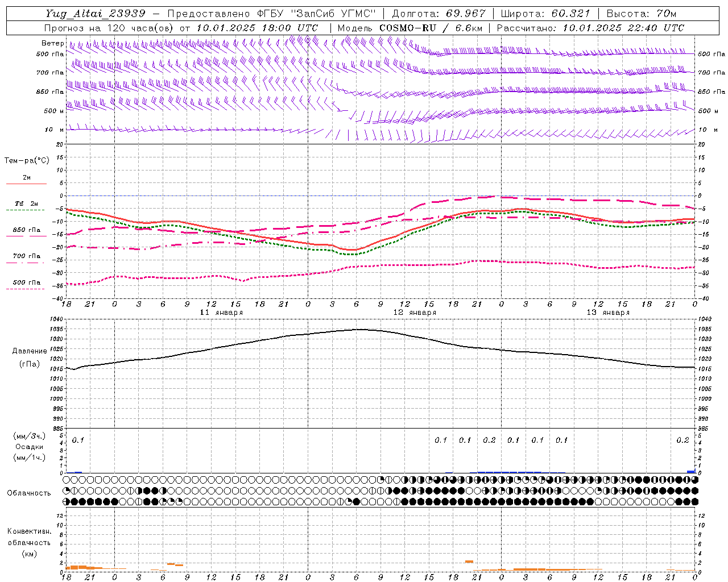Click the Рассчитано: 10.01.2025 22:40 UTC text
The height and width of the screenshot is (582, 728).
coord(590,28)
